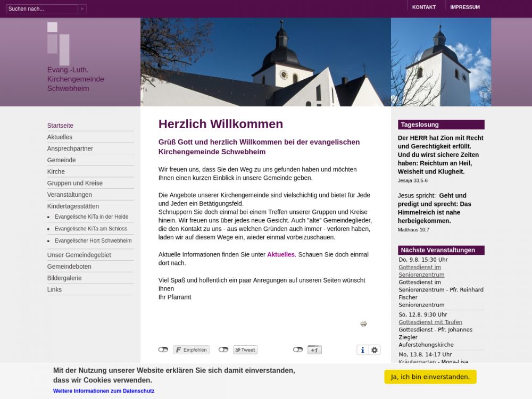Open IMPRESSUM in the top menu
The width and height of the screenshot is (532, 399).
pos(465,7)
